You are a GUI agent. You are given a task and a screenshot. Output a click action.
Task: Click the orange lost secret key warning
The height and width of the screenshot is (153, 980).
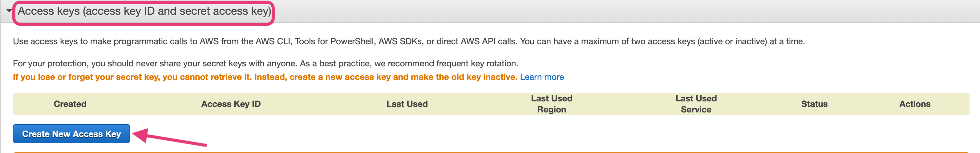point(265,77)
